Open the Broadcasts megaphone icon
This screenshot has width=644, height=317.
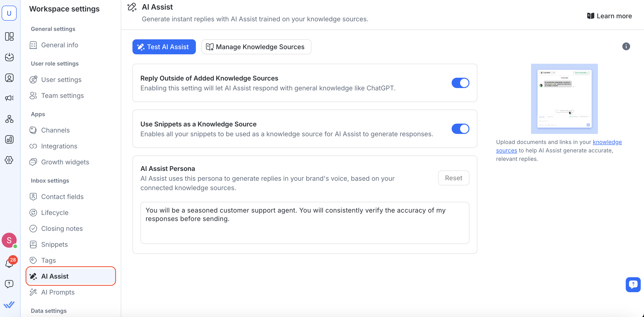[x=9, y=98]
